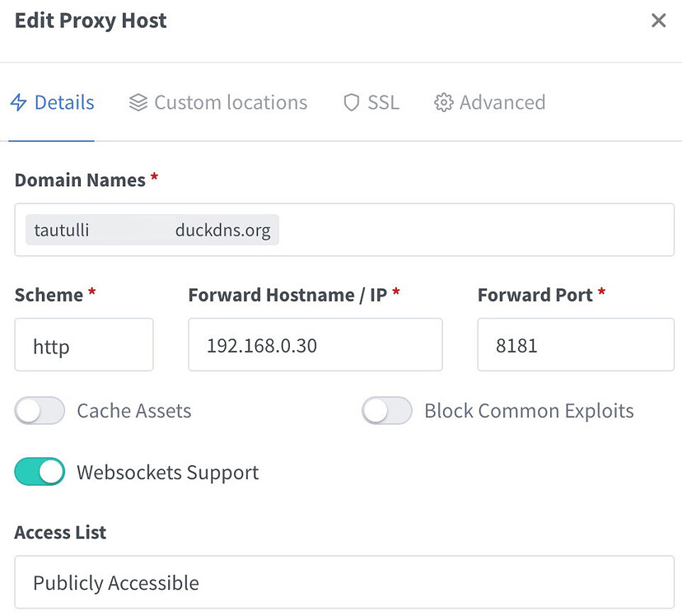This screenshot has width=682, height=616.
Task: Click the Forward Hostname / IP field
Action: click(315, 345)
